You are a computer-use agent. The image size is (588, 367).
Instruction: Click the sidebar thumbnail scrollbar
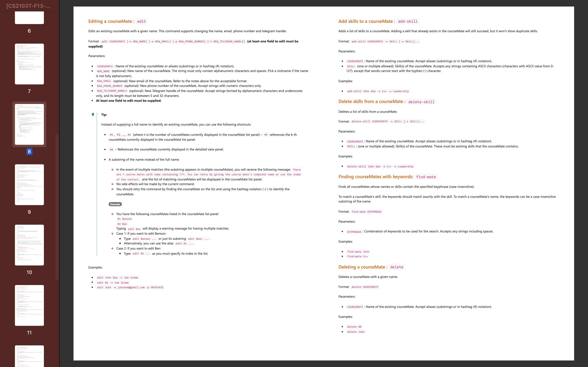[57, 206]
